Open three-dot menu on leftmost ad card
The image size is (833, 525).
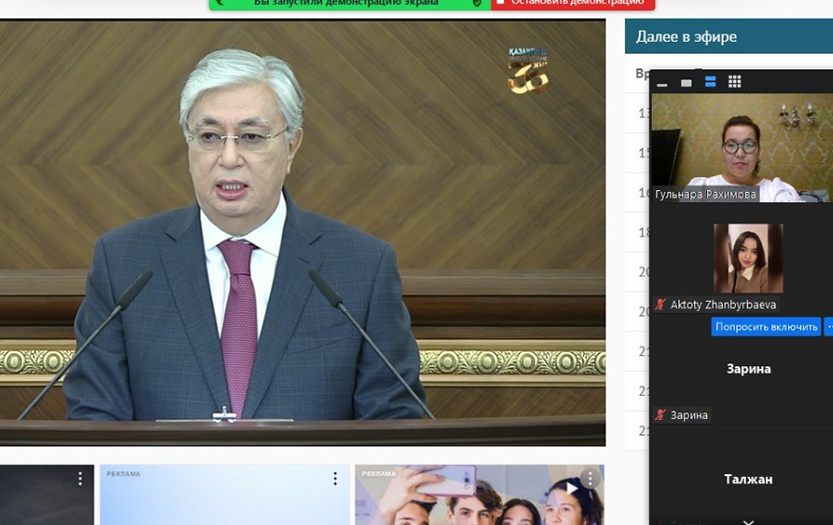pos(80,479)
